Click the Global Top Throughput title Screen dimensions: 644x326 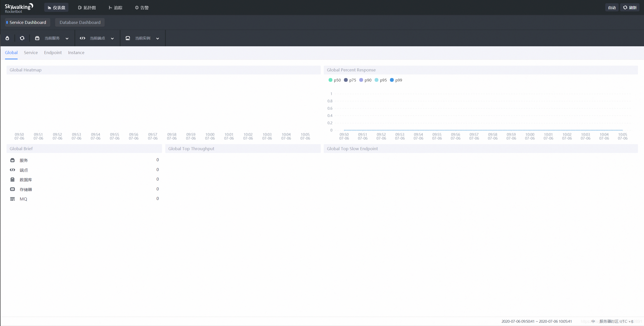pyautogui.click(x=191, y=149)
